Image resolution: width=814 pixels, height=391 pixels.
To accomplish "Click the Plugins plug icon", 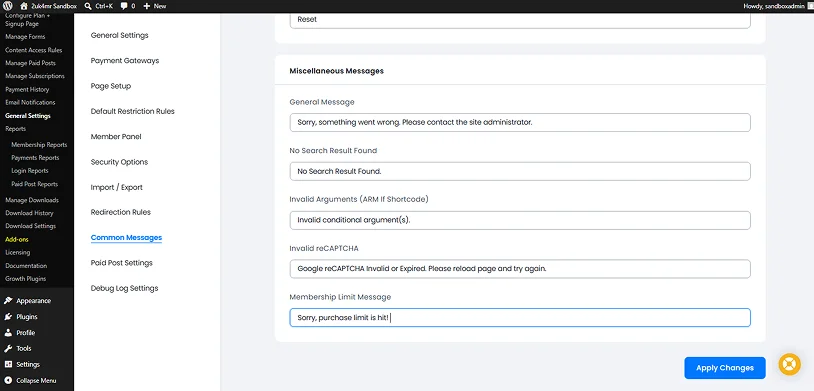I will (x=8, y=317).
